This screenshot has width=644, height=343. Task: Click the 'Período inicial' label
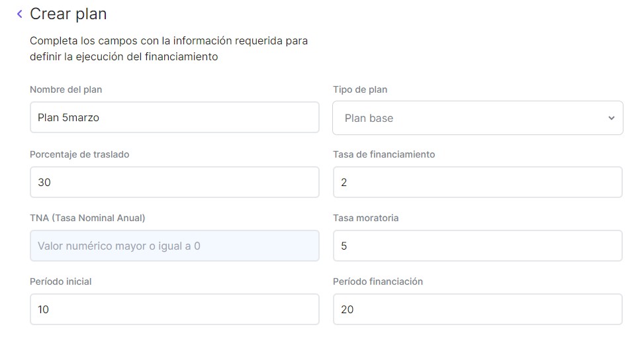[x=61, y=281]
